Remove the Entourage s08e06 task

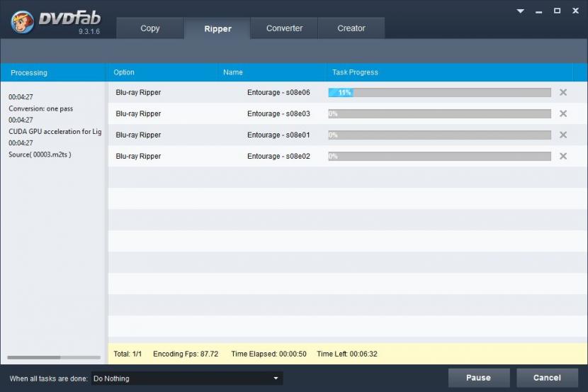click(563, 92)
